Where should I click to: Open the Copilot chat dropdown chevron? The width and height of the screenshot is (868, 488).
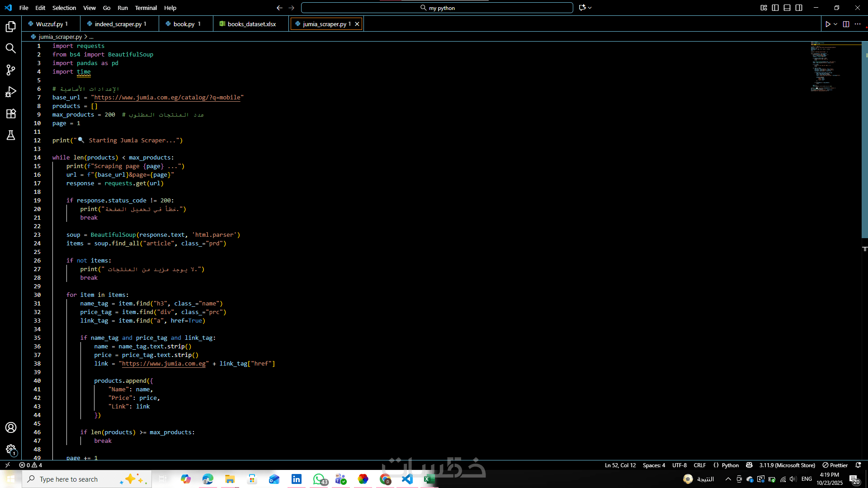(590, 8)
